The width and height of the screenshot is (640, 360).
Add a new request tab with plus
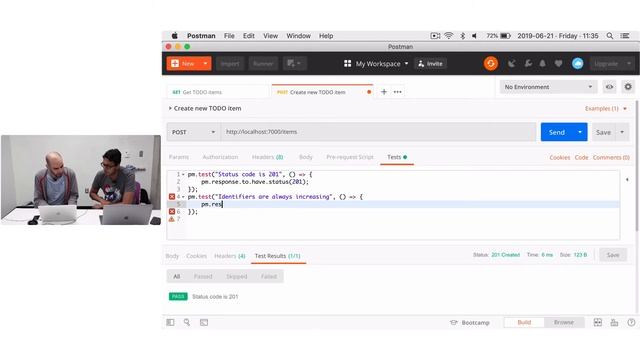click(x=384, y=92)
